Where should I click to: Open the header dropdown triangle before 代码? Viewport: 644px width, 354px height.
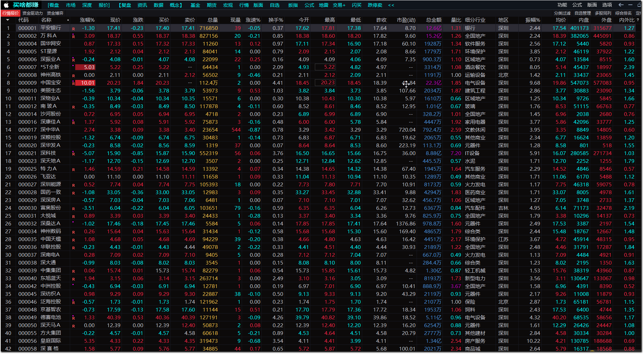point(8,20)
